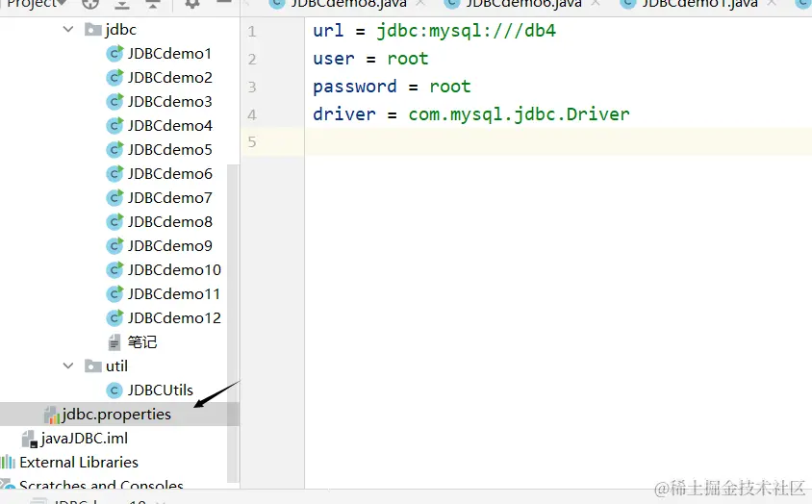Click the 'driver' property key

coord(344,113)
